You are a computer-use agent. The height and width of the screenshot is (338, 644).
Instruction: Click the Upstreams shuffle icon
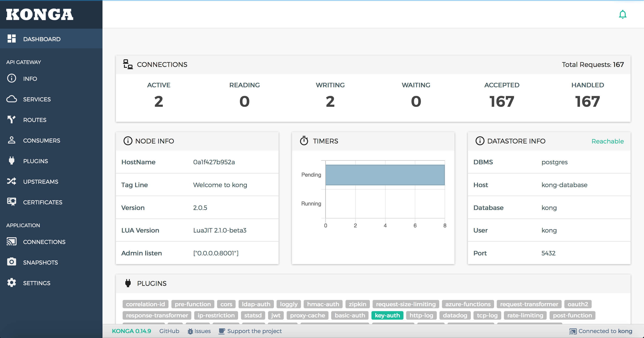click(x=11, y=181)
